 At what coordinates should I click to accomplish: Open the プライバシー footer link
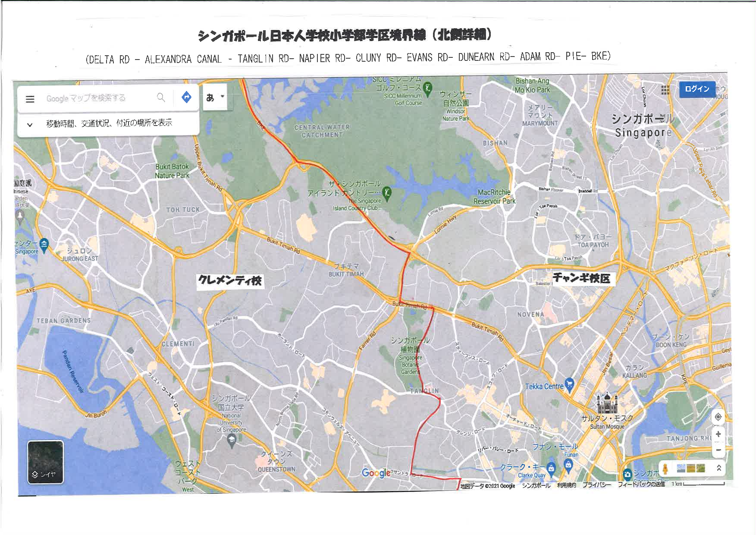pyautogui.click(x=596, y=485)
